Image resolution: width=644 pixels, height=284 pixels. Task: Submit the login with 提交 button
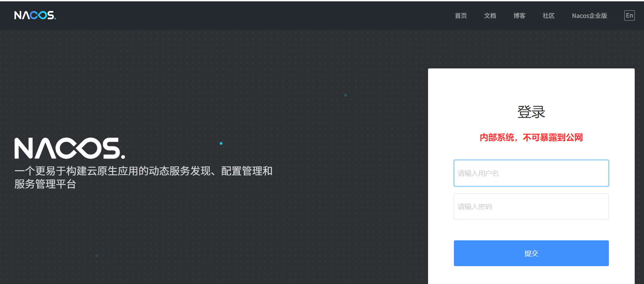531,253
